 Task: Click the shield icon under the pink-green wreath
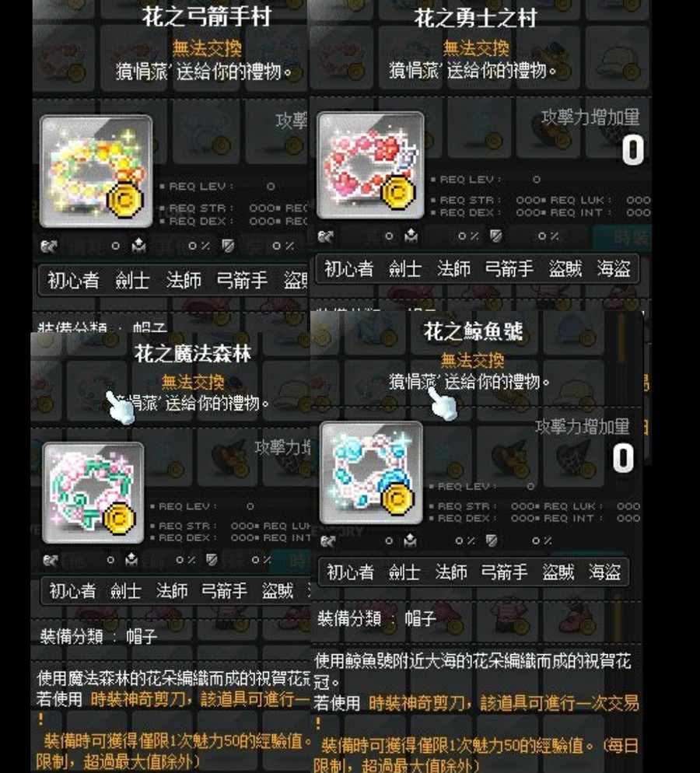(x=212, y=560)
